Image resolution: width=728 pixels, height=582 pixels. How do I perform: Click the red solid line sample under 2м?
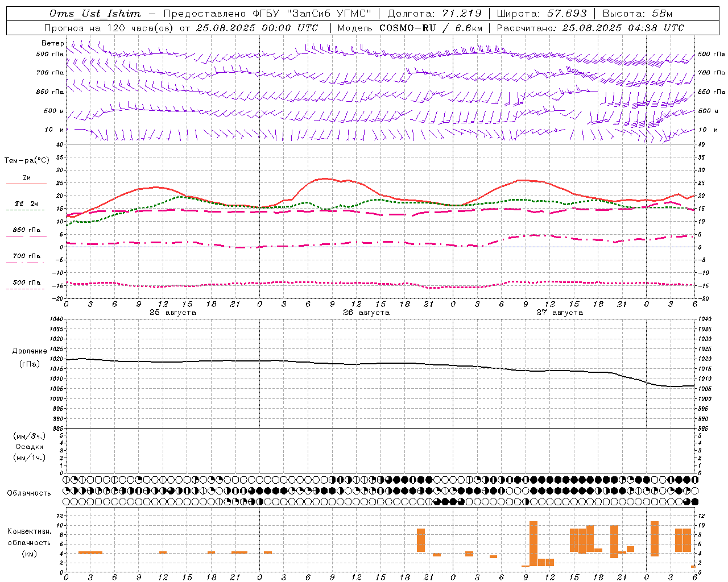26,184
